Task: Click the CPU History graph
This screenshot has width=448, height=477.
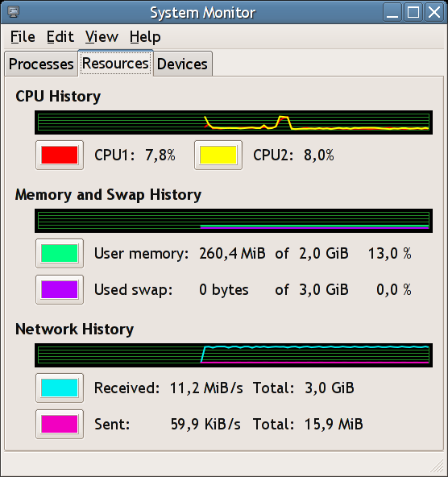Action: [x=234, y=122]
